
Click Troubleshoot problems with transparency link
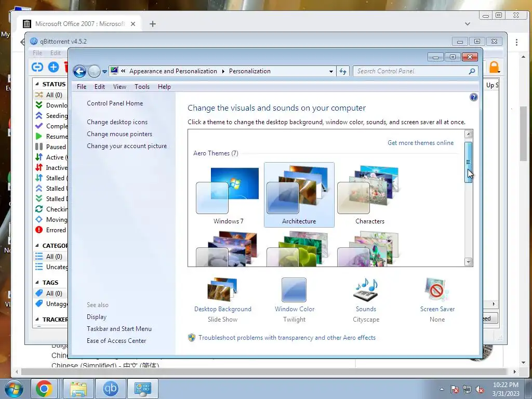click(287, 338)
